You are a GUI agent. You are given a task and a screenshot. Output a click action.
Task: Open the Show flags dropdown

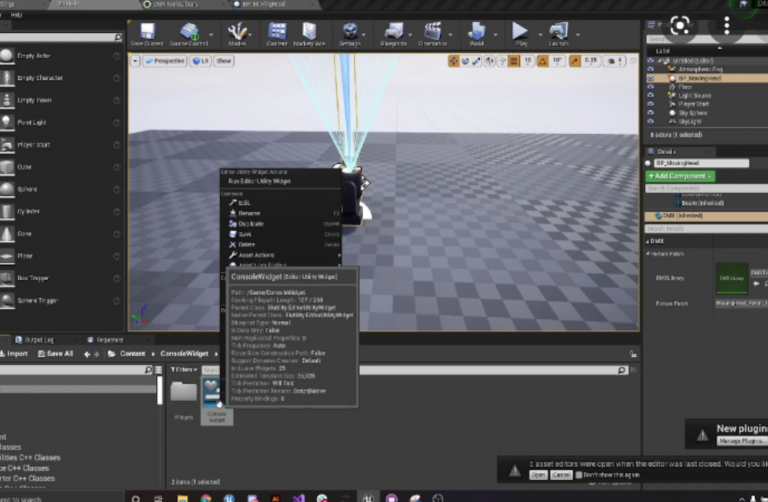click(x=224, y=61)
